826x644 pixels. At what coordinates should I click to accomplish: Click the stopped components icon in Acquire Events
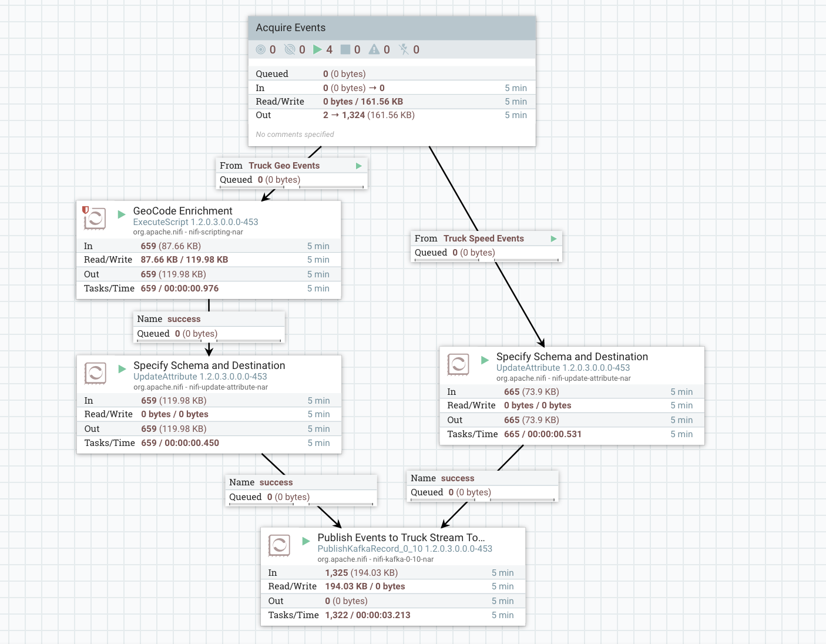coord(345,49)
